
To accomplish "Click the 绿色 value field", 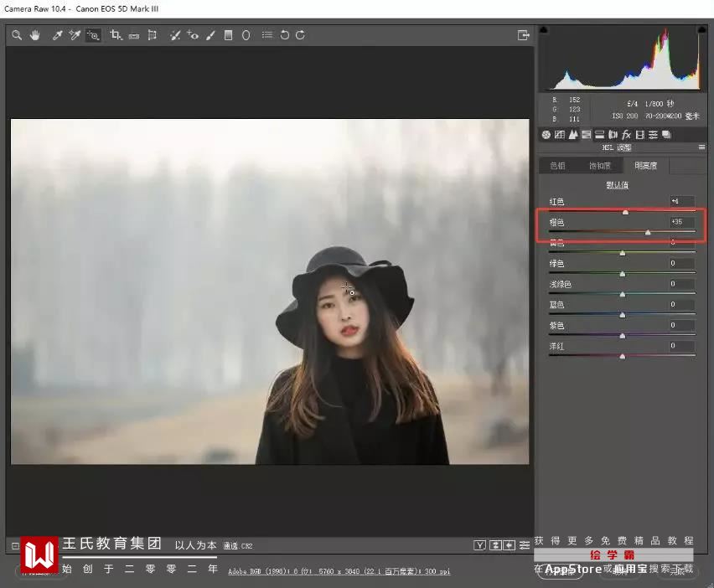I will pos(682,263).
